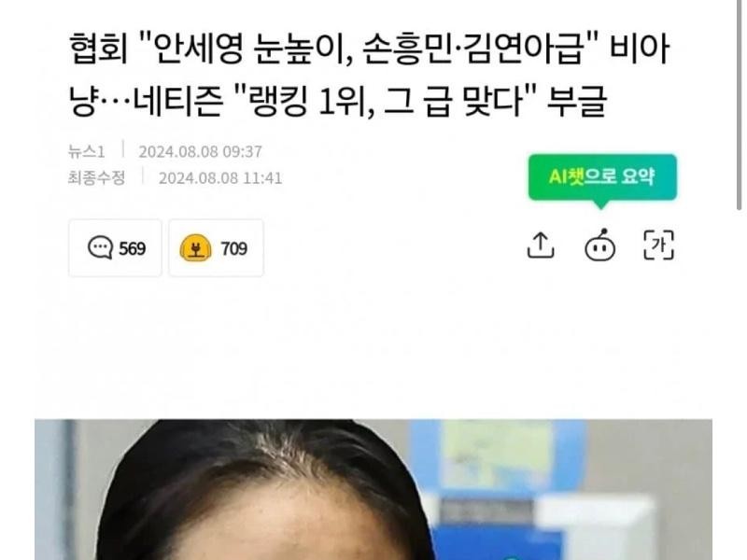The image size is (747, 560).
Task: Click the divider between 뉴스1 and the date
Action: (x=123, y=149)
